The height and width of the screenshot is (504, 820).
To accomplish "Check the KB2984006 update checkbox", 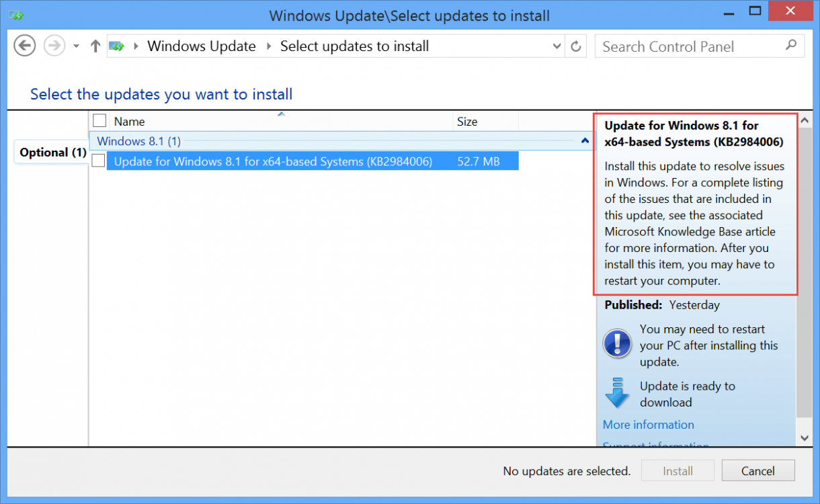I will 98,161.
